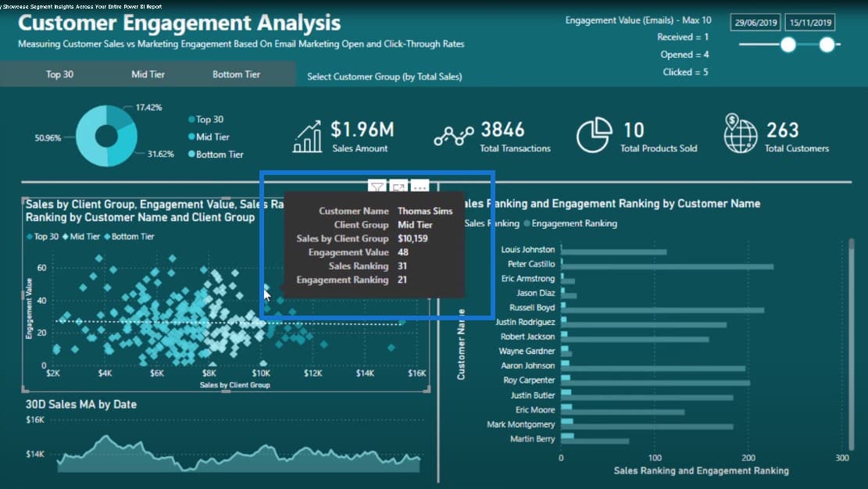Click Bottom Tier in scatter chart legend
The width and height of the screenshot is (868, 489).
[x=130, y=237]
